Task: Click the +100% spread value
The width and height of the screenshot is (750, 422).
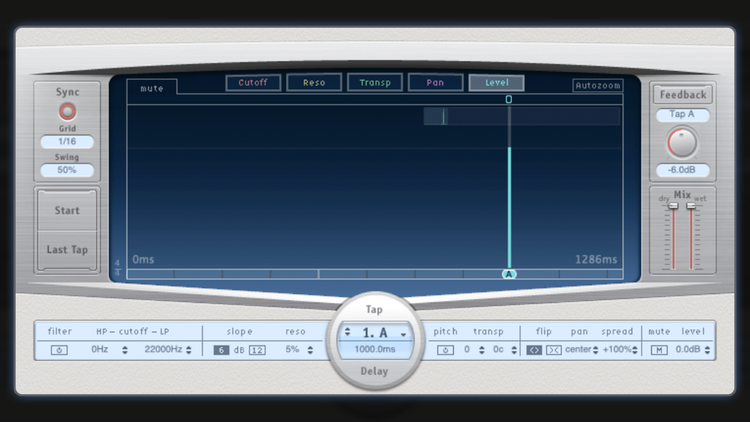Action: (x=617, y=349)
